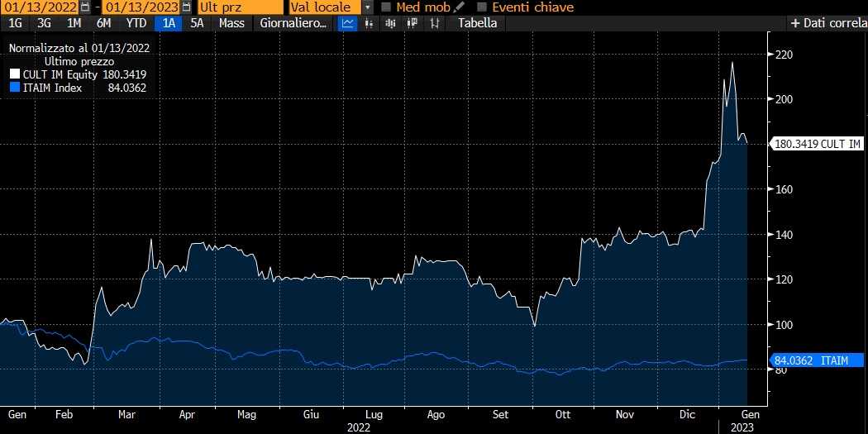
Task: Click the 180.3419 CULT IM price label
Action: click(x=817, y=144)
